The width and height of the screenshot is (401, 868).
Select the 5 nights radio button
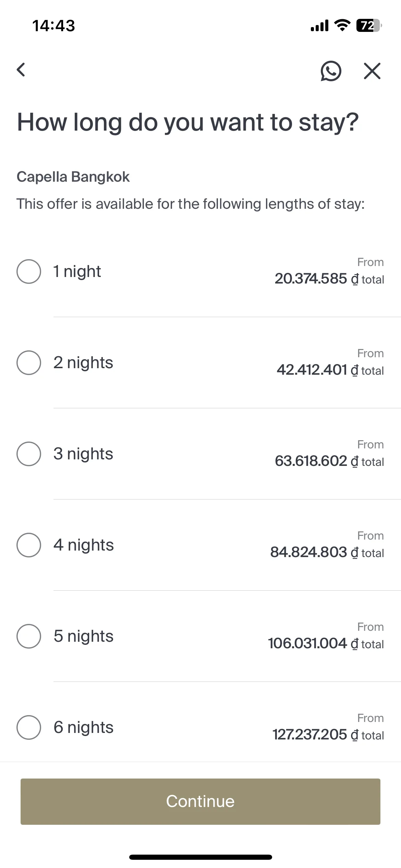(x=29, y=636)
